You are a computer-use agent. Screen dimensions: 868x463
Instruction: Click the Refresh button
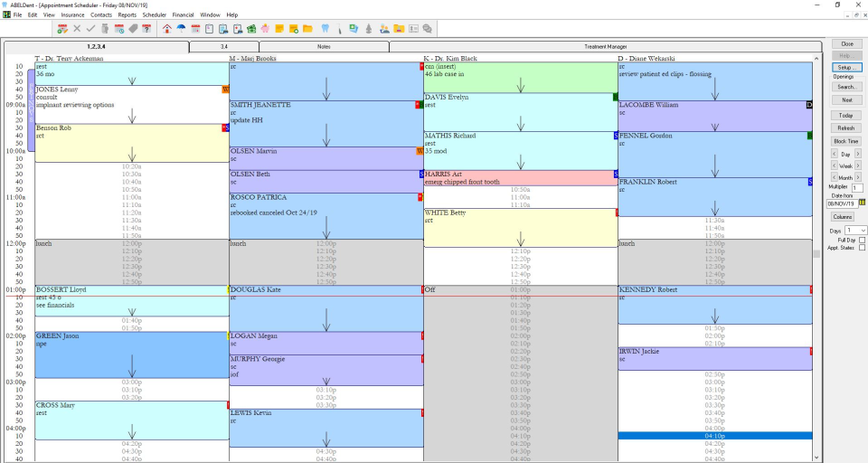pos(846,128)
